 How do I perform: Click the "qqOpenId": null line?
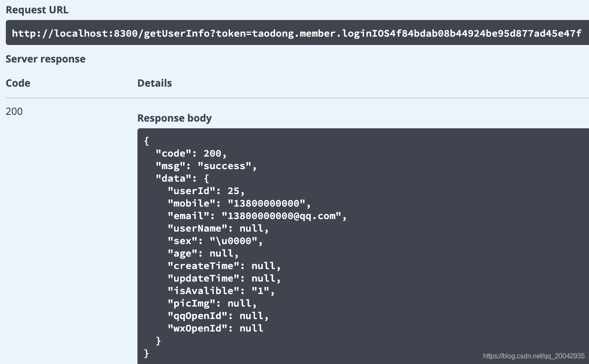point(218,316)
